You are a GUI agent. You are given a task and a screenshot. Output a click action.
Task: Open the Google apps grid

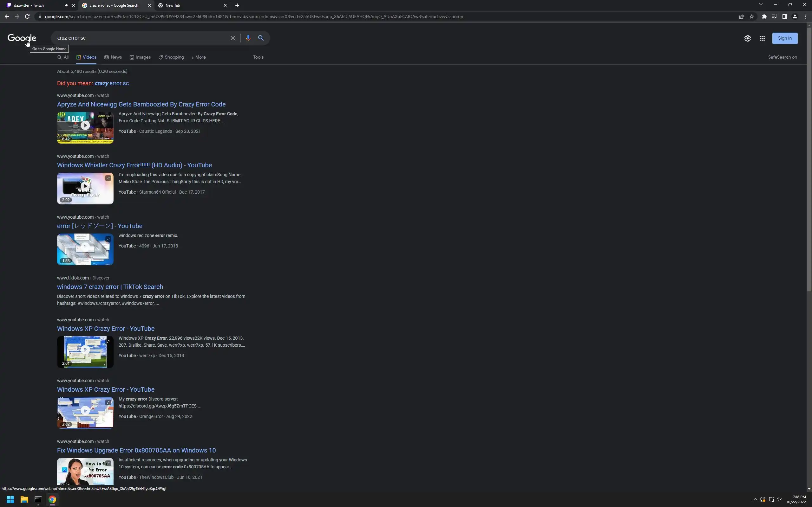pos(762,38)
